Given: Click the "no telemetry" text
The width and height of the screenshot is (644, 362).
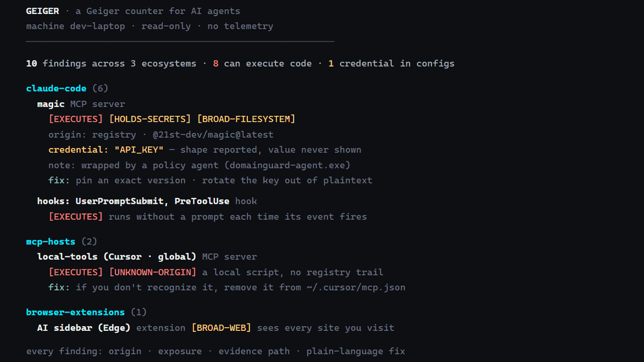Looking at the screenshot, I should [240, 26].
